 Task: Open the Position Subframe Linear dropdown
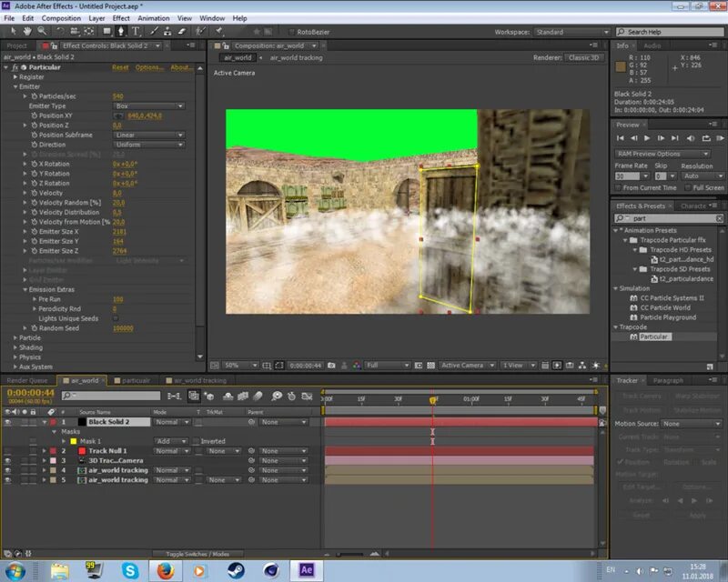tap(149, 135)
